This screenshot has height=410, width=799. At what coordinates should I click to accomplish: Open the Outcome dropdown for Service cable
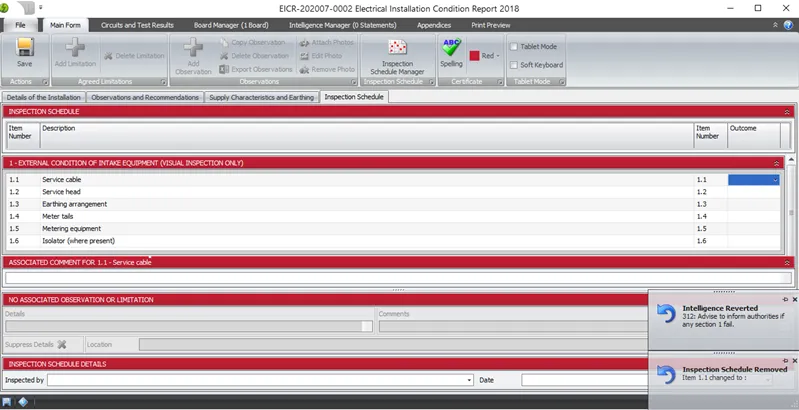(775, 180)
